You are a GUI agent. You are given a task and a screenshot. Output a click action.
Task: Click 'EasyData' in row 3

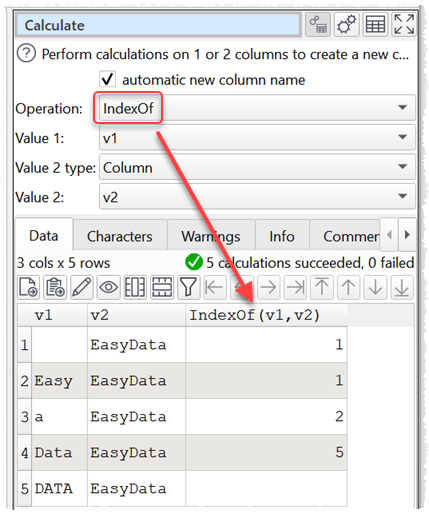click(136, 416)
